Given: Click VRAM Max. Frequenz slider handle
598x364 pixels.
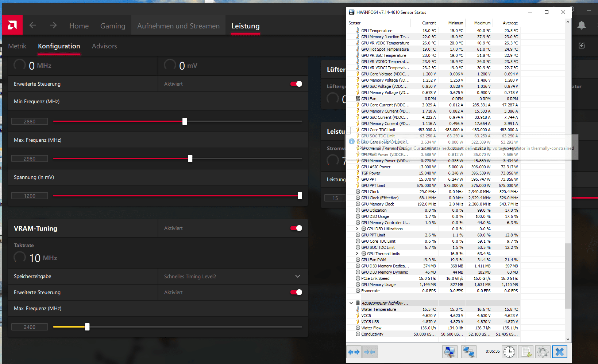Looking at the screenshot, I should [x=87, y=327].
